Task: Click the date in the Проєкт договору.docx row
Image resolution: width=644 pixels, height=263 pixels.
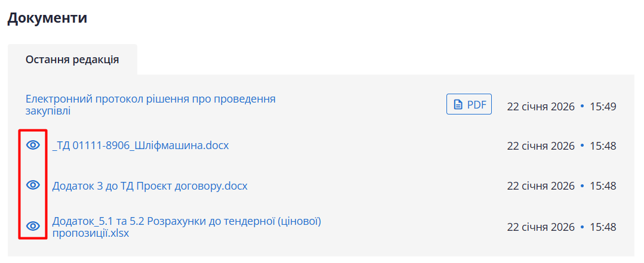Action: pyautogui.click(x=541, y=186)
